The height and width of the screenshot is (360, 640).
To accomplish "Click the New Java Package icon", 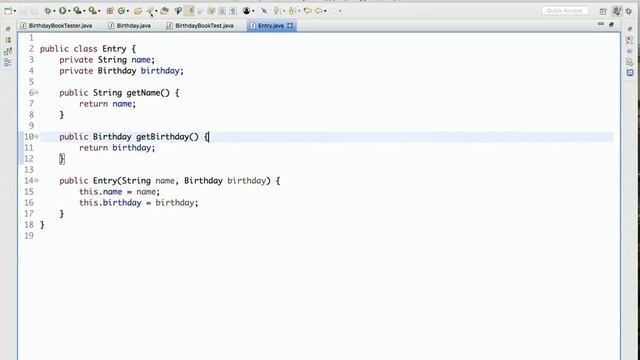I will [110, 11].
